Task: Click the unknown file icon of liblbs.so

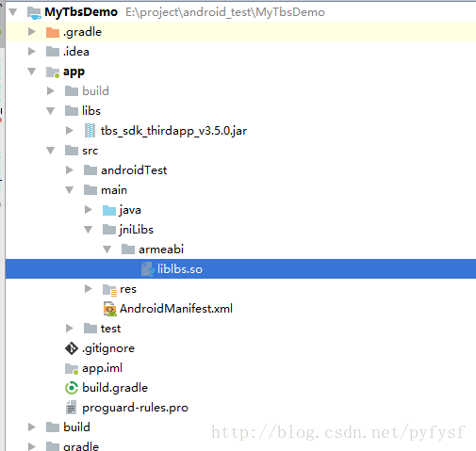Action: 147,269
